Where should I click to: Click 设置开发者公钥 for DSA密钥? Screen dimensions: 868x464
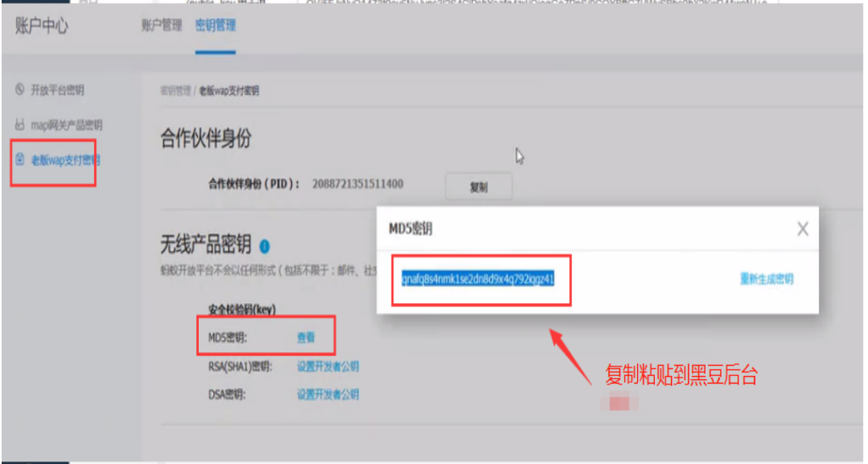point(327,395)
